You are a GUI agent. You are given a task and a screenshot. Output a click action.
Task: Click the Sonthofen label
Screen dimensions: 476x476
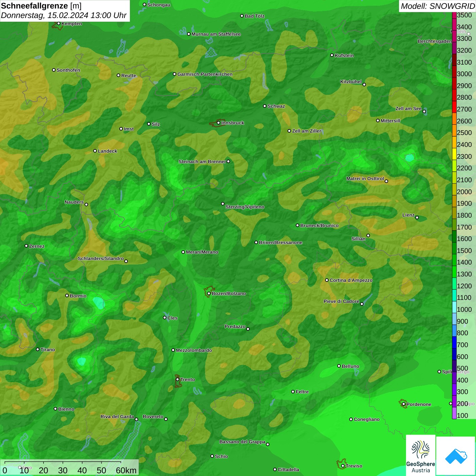tap(68, 70)
